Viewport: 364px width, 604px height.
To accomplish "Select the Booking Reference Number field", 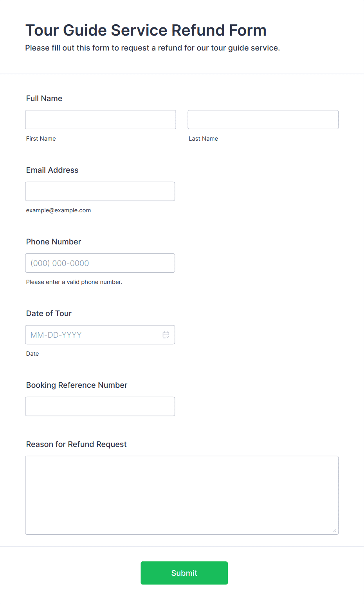I will point(100,406).
